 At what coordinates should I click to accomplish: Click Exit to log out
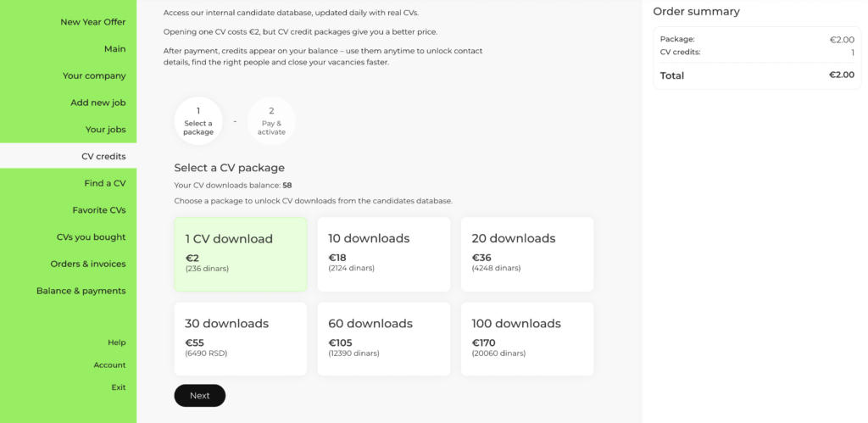118,387
